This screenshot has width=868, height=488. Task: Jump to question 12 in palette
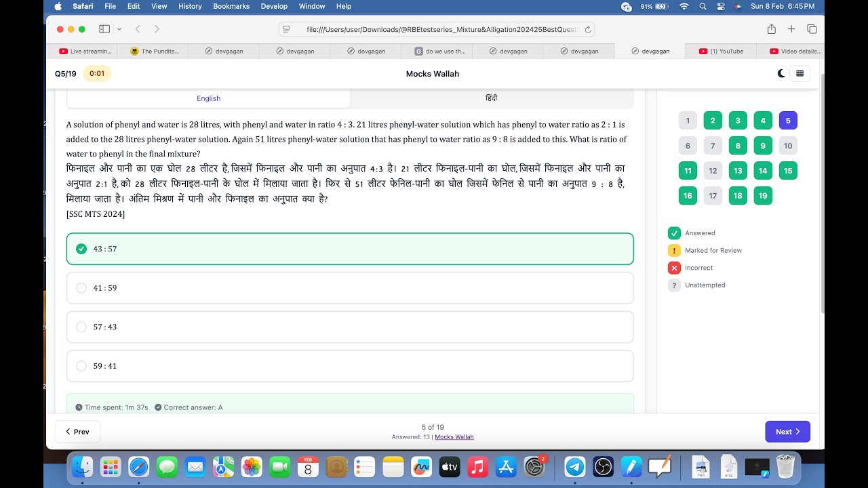point(713,171)
